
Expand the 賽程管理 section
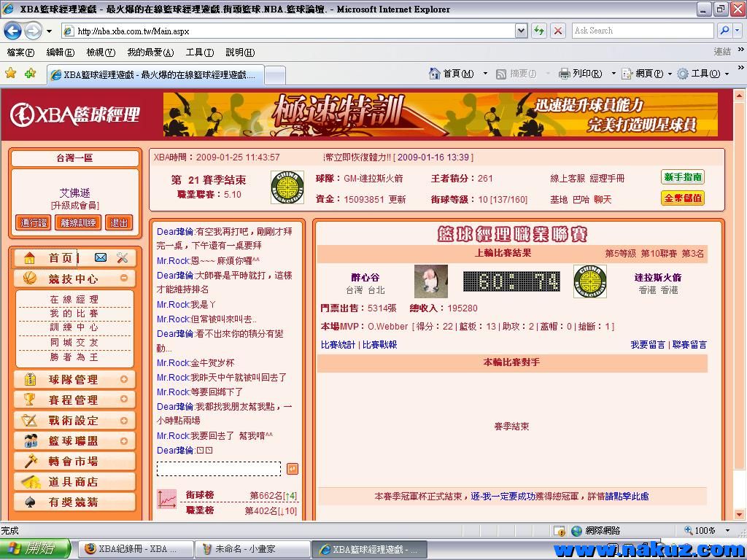(124, 399)
